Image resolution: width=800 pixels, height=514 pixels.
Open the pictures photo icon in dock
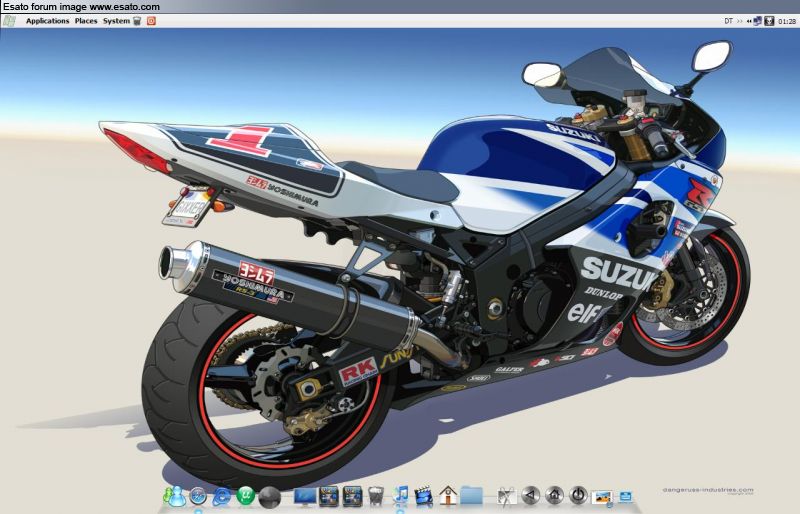(x=602, y=497)
